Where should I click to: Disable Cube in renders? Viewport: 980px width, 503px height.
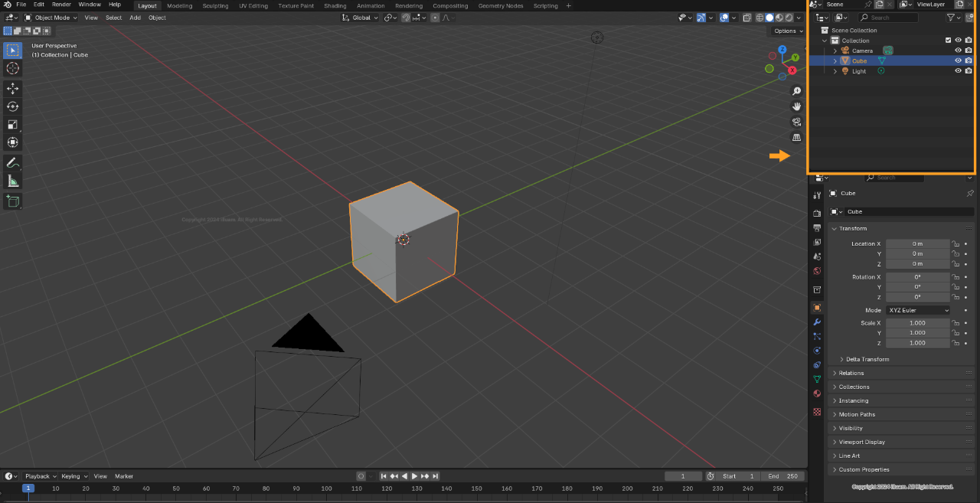[969, 60]
